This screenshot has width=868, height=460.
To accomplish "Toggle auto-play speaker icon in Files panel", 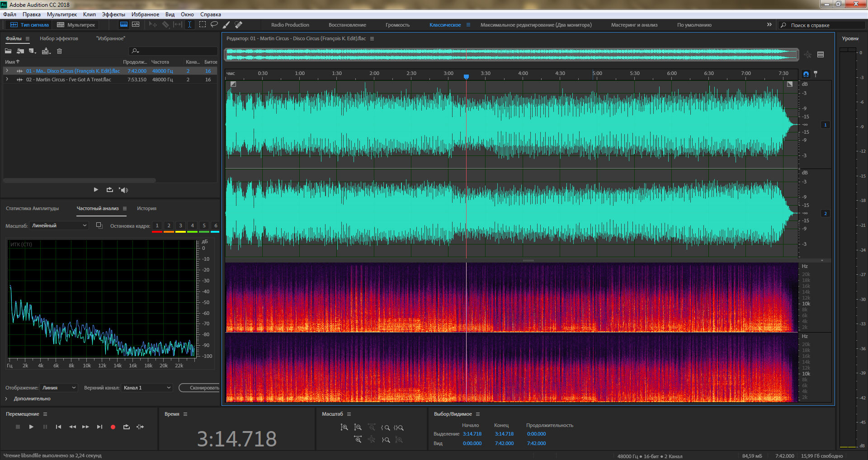I will click(x=123, y=190).
